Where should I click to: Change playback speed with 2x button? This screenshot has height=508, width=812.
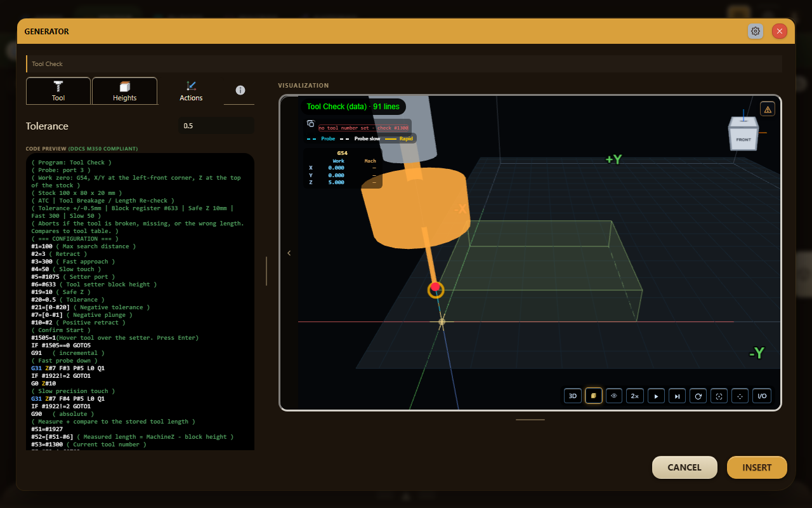635,396
